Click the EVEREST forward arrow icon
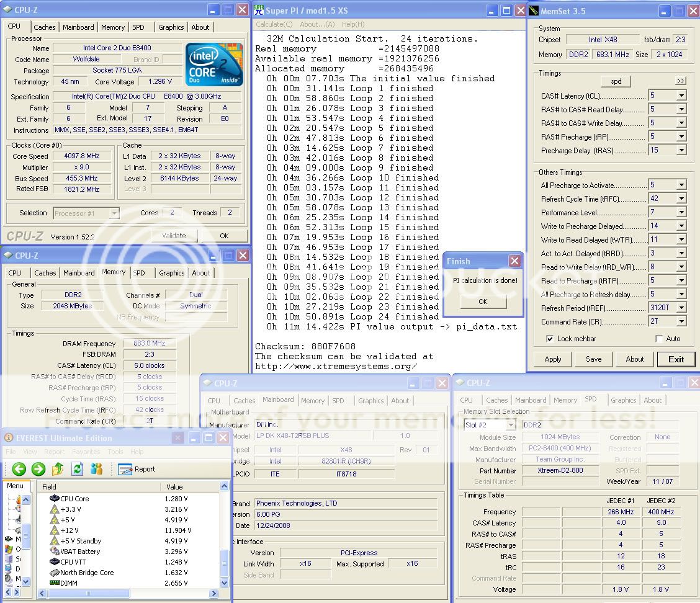700x603 pixels. pos(38,468)
